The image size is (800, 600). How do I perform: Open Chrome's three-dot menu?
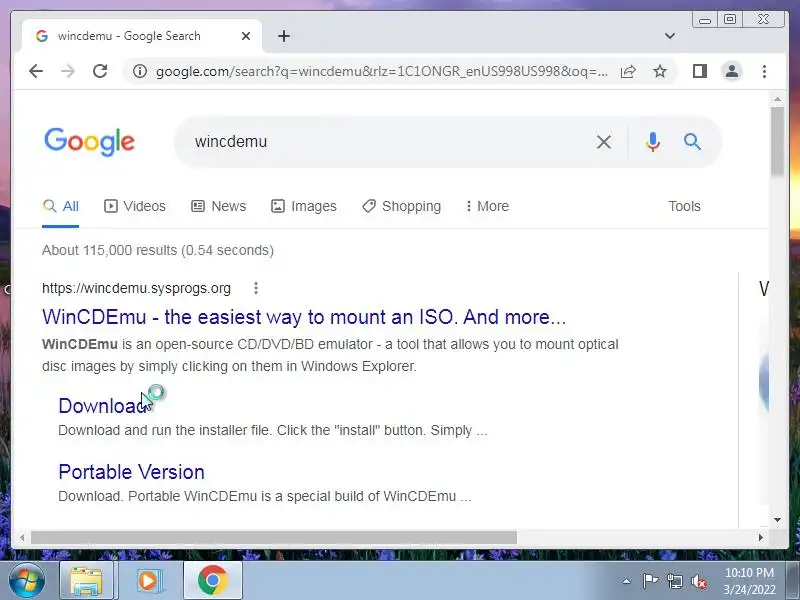coord(764,71)
